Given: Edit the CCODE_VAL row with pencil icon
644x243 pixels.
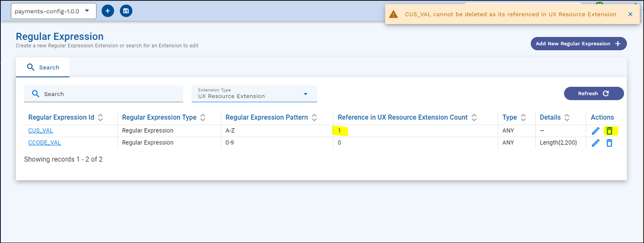Looking at the screenshot, I should 595,143.
